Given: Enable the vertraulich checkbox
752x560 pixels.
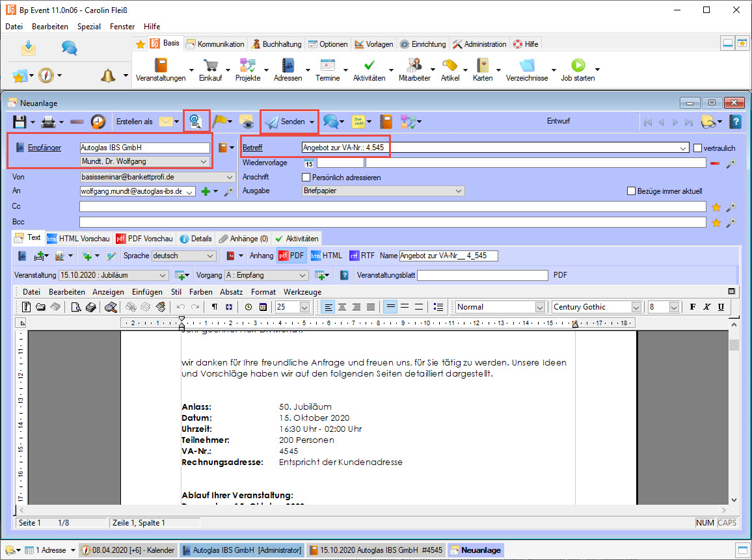Looking at the screenshot, I should click(x=698, y=148).
